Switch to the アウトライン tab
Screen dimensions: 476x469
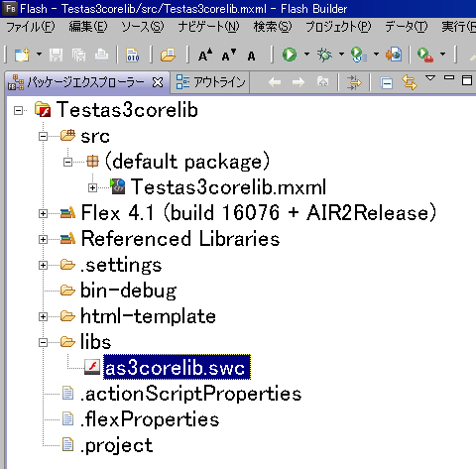point(210,82)
